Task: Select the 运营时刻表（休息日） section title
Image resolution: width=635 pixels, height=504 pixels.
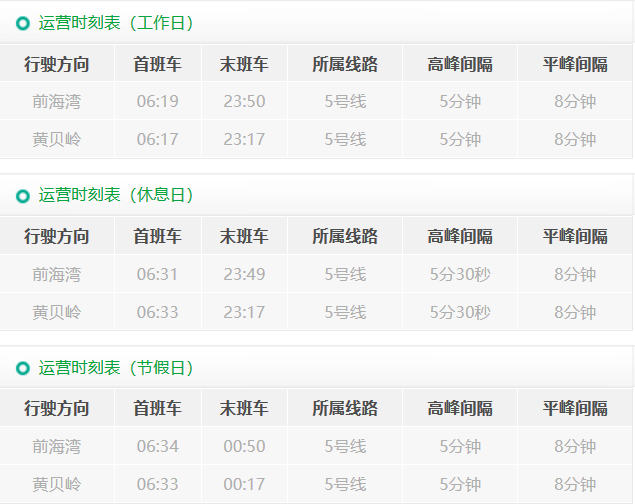Action: pos(116,195)
